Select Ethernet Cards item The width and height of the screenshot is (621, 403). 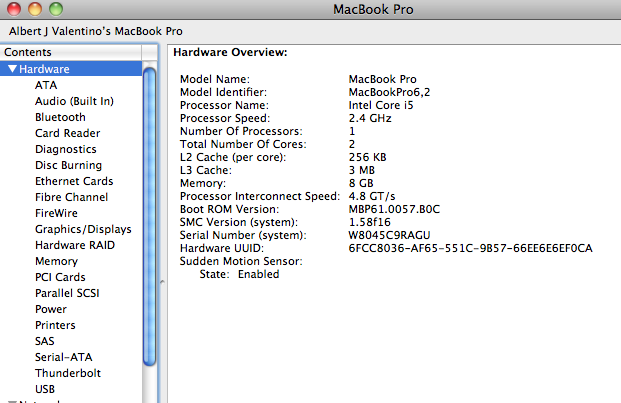point(74,181)
